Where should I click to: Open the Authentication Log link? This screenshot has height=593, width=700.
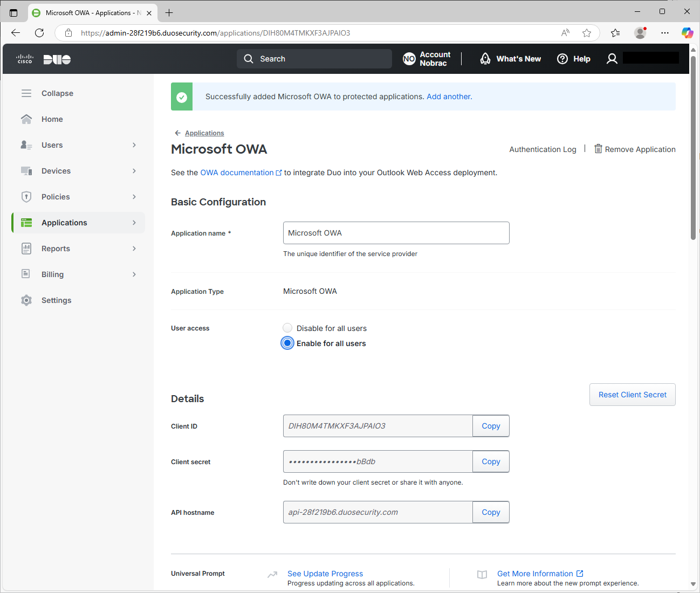[543, 149]
